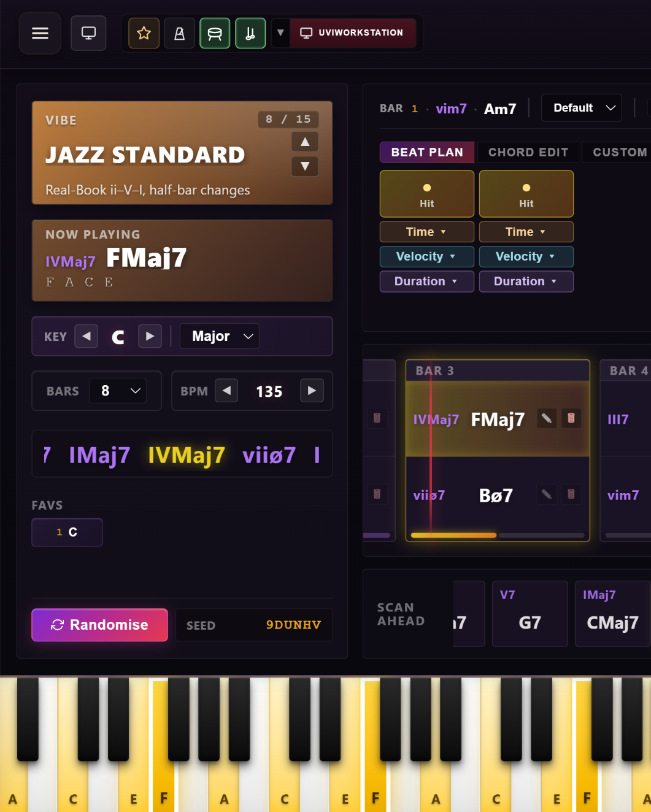
Task: Open second beat Duration dropdown
Action: [526, 282]
